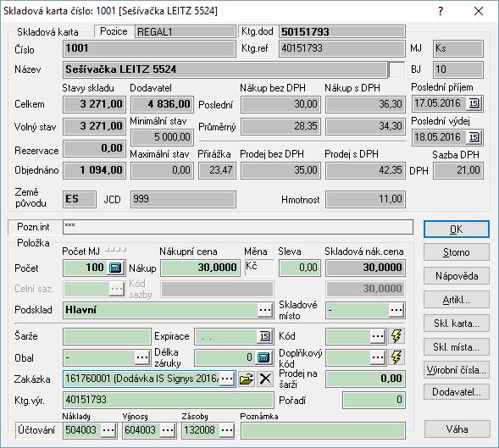Click the Pozn.int note field
Viewport: 499px width, 448px height.
tap(238, 227)
